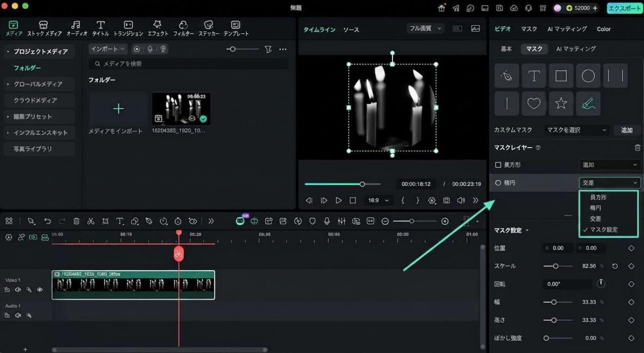
Task: Open the filter icon in media panel
Action: [x=268, y=50]
